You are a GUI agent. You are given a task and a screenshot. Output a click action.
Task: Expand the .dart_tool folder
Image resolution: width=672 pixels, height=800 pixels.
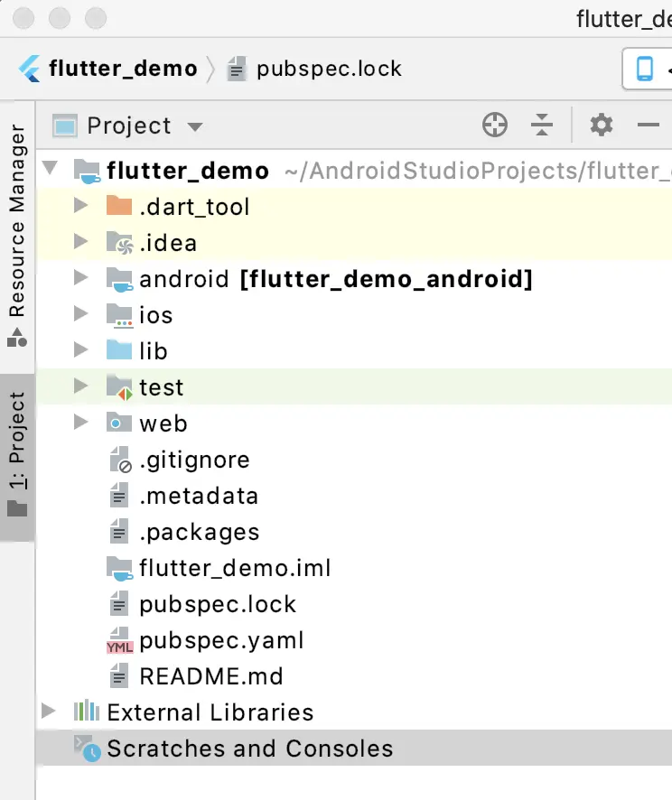[x=80, y=205]
